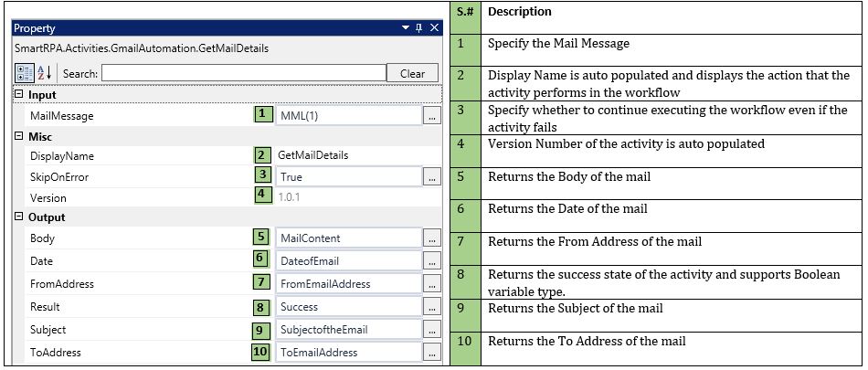This screenshot has height=370, width=868.
Task: Open the ellipsis editor for Subject
Action: click(433, 330)
